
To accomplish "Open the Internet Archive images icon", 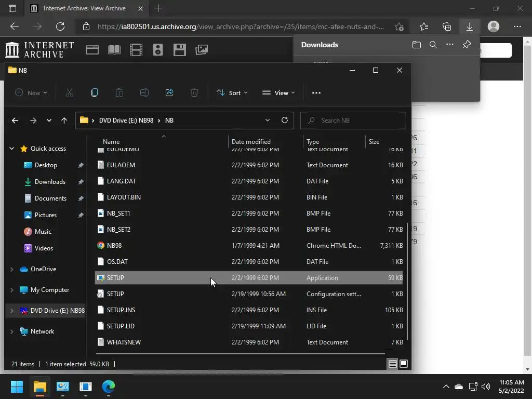I will point(202,50).
